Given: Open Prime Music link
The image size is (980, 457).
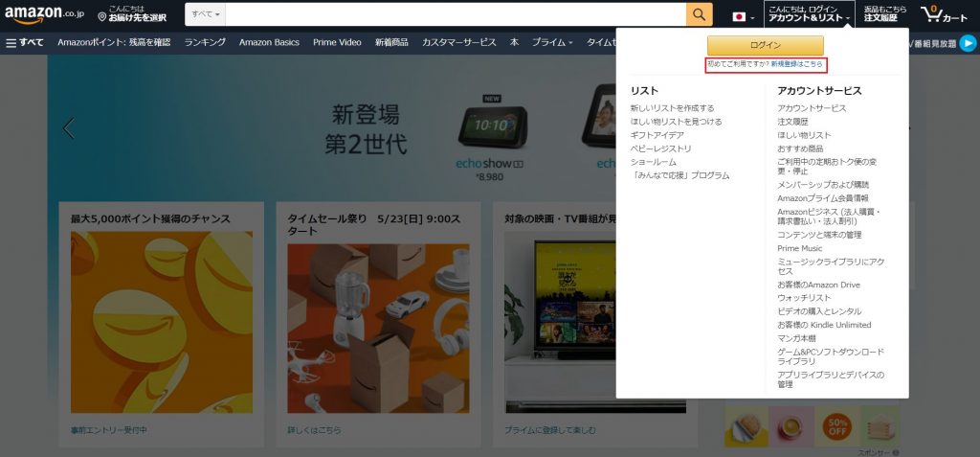Looking at the screenshot, I should click(x=800, y=248).
